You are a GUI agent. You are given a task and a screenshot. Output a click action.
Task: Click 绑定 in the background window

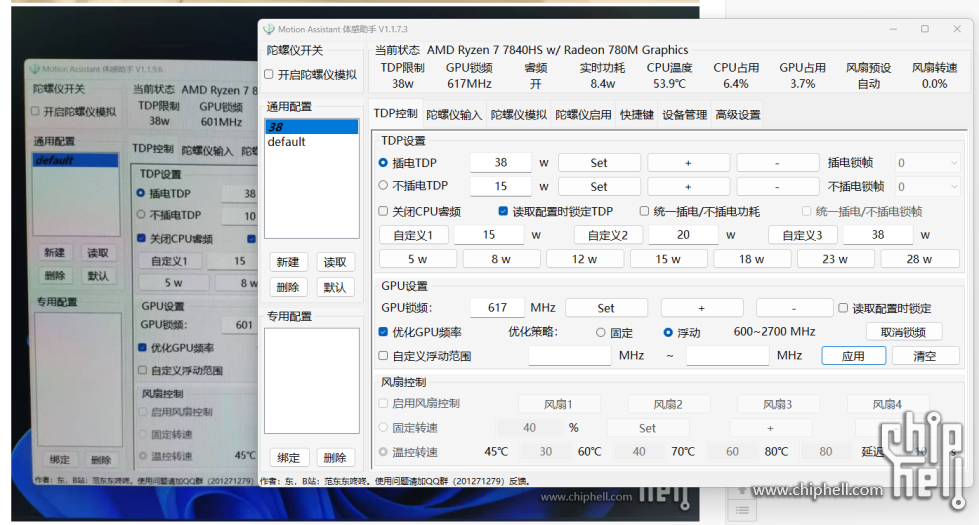pos(59,459)
